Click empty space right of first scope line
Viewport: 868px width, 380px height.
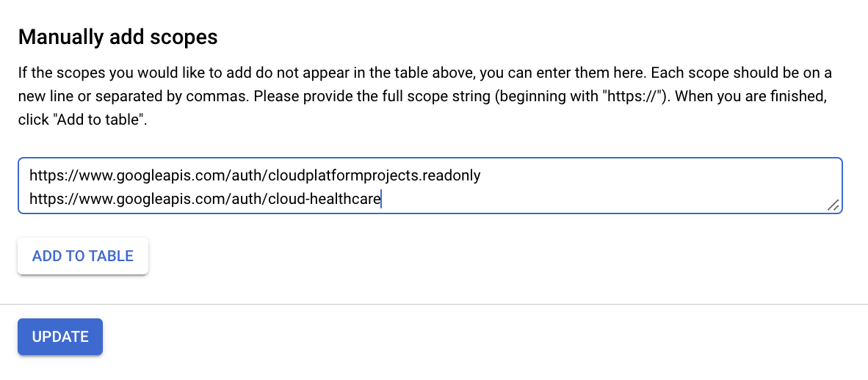[x=654, y=176]
